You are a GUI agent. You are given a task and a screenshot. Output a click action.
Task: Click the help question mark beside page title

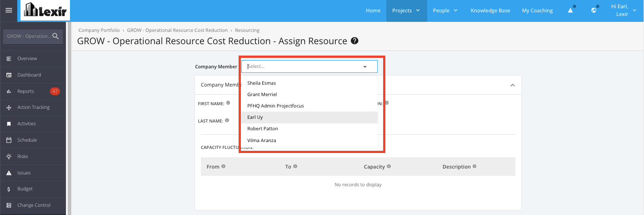click(x=355, y=41)
